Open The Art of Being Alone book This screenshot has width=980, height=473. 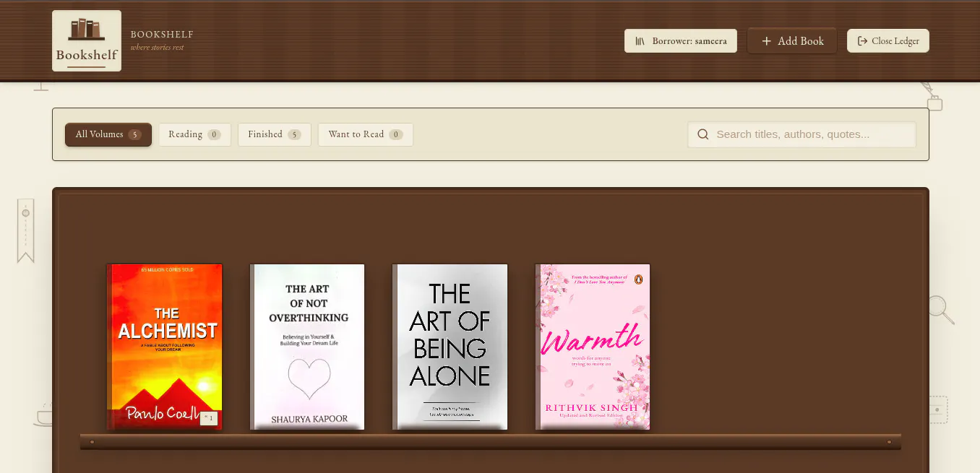tap(450, 347)
